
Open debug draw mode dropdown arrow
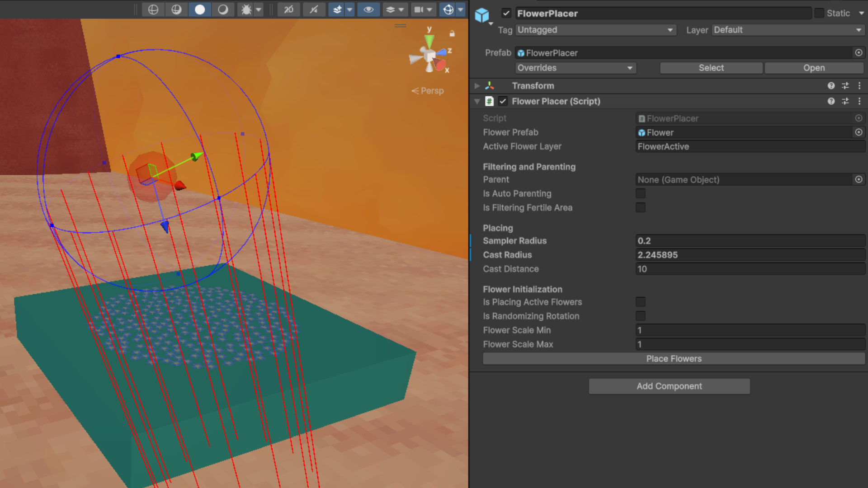point(259,9)
